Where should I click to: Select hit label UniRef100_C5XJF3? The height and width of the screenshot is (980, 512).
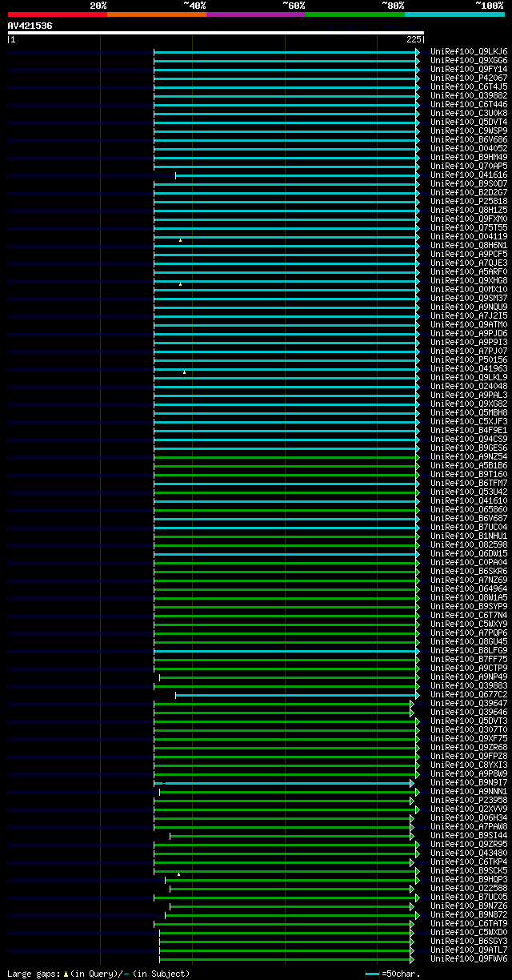click(x=469, y=421)
